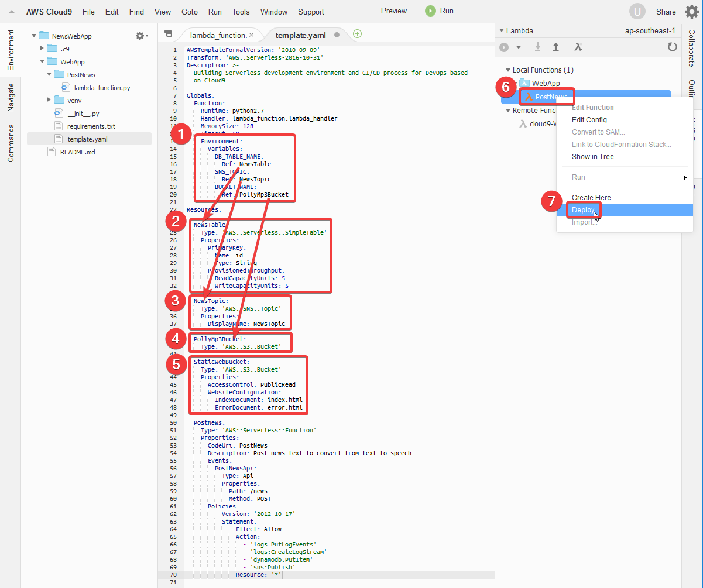
Task: Import remote Lambda function with download icon
Action: [x=537, y=47]
